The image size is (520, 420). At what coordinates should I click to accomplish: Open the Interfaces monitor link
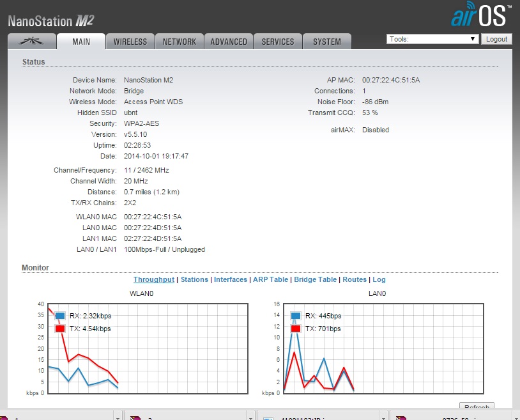pos(231,279)
